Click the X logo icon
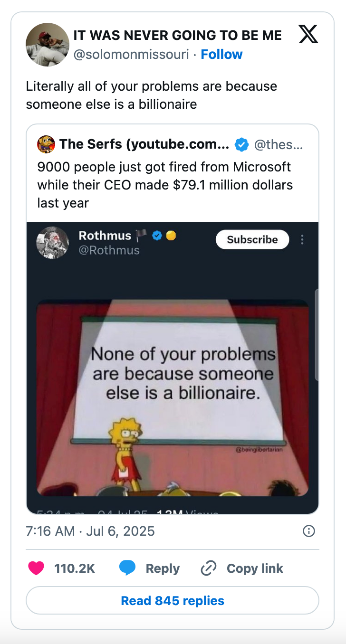The image size is (346, 644). (x=308, y=35)
